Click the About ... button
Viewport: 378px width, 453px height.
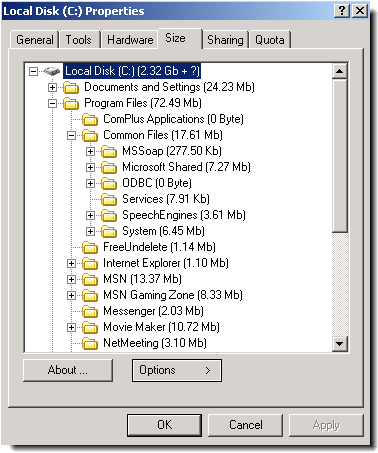coord(68,370)
